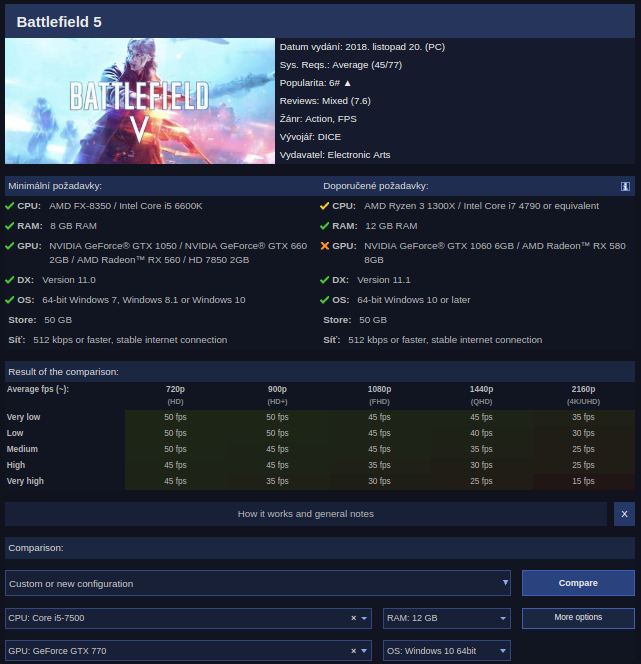
Task: Click the 1440p column header
Action: point(481,389)
